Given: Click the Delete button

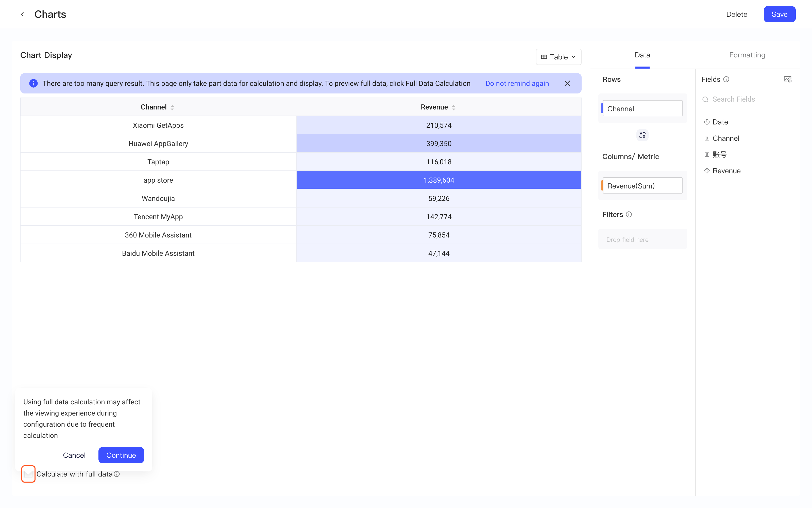Looking at the screenshot, I should coord(736,14).
